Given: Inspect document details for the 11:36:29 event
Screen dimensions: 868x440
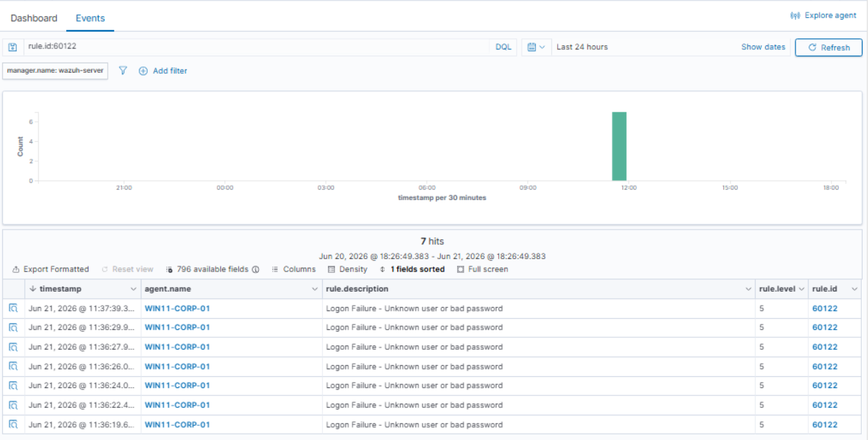Looking at the screenshot, I should (x=13, y=328).
